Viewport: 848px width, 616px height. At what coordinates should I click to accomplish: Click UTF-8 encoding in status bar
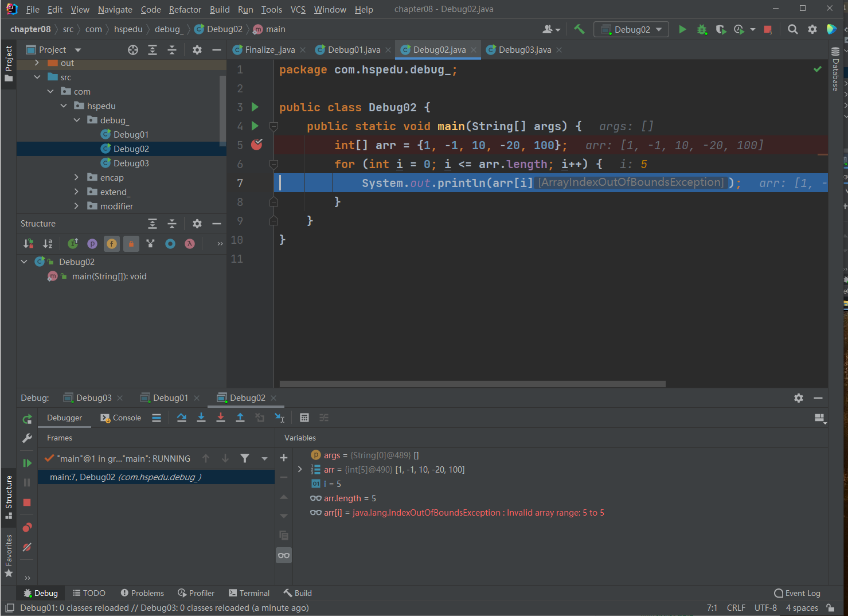765,608
